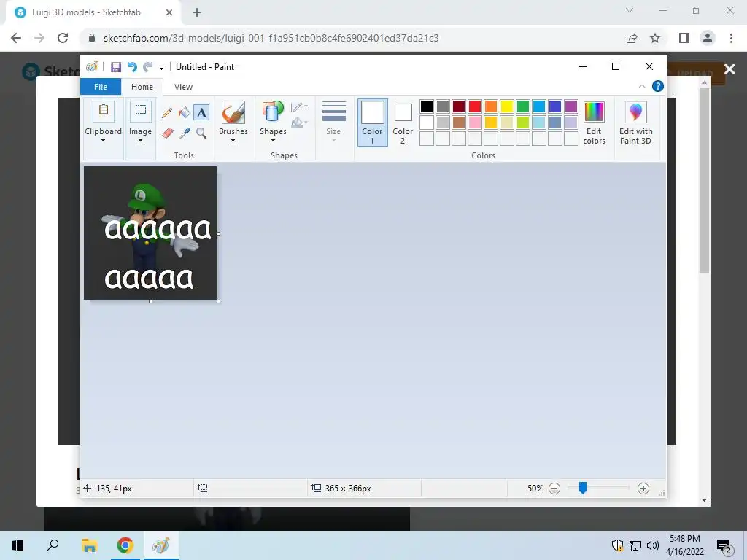Open Windows taskbar search

tap(53, 545)
